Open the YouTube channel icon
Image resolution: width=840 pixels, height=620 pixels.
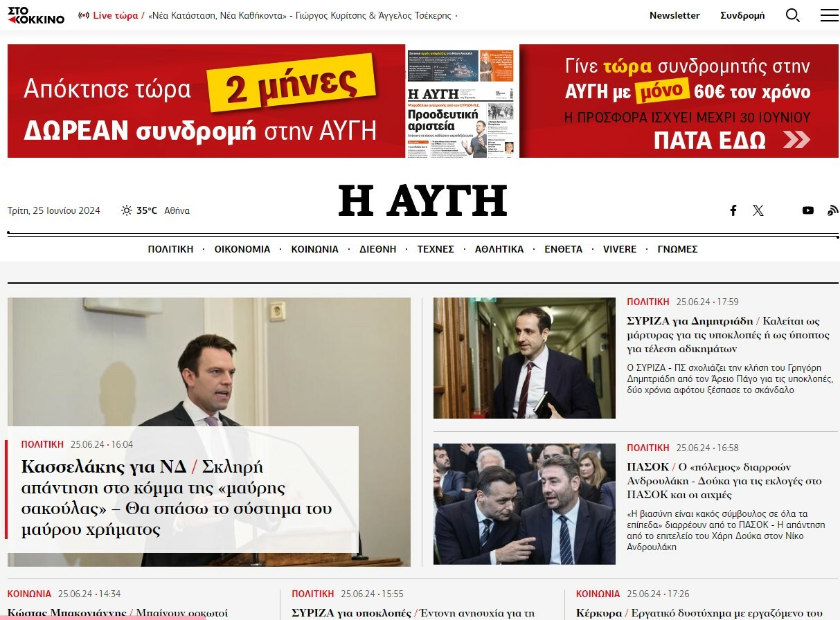[808, 210]
